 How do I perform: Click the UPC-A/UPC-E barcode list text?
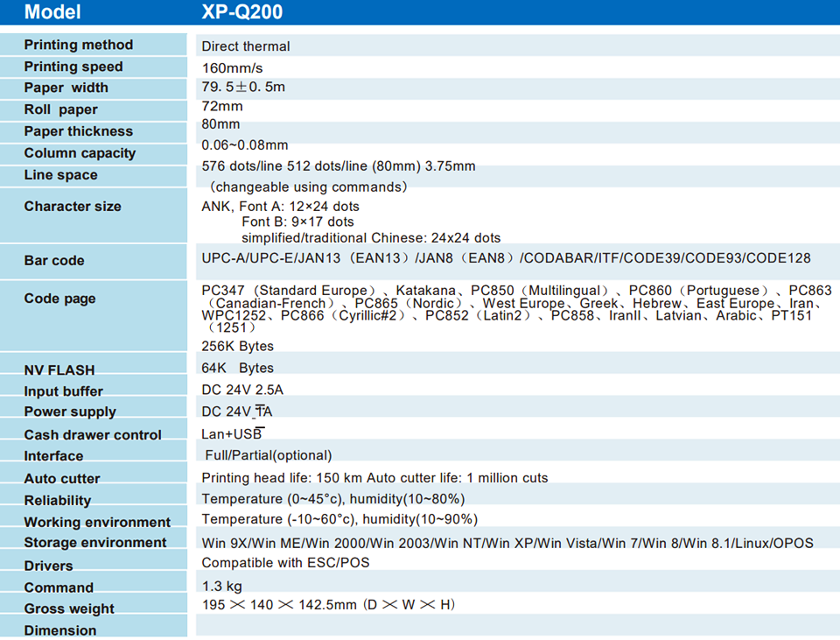pos(506,258)
